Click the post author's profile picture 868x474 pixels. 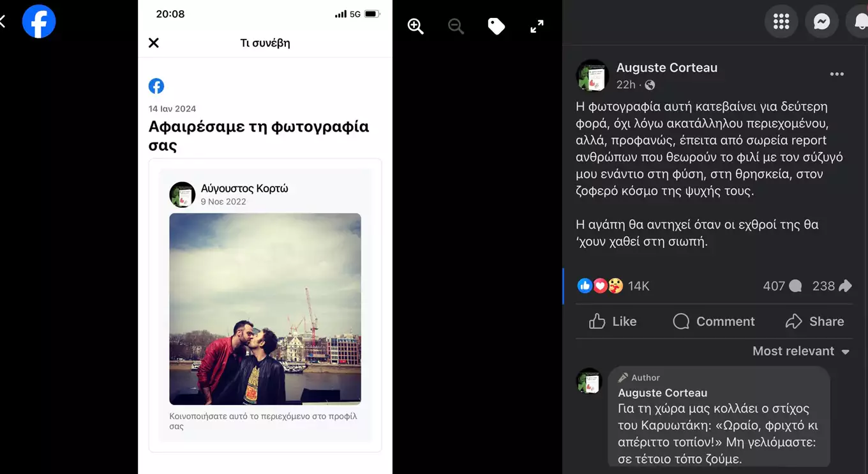592,76
